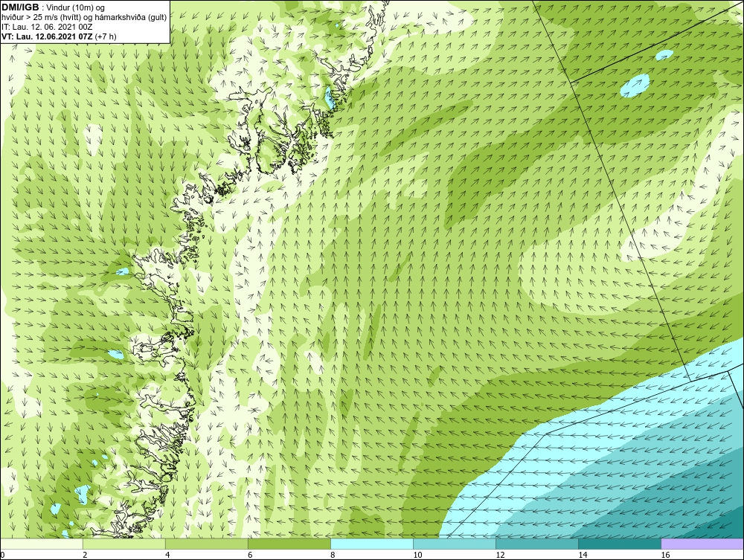Click the 6-8 m/s dark green swatch

pyautogui.click(x=289, y=544)
